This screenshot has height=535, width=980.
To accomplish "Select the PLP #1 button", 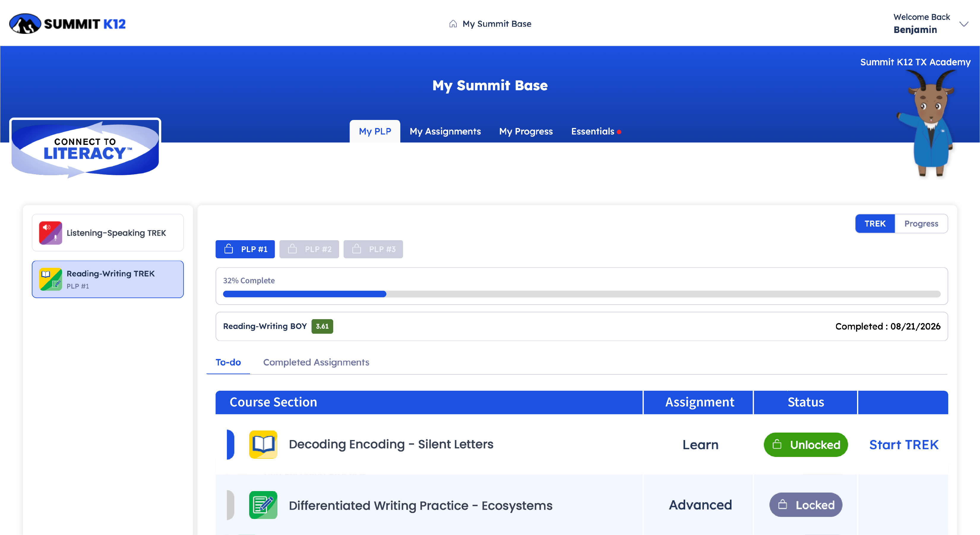I will point(245,249).
